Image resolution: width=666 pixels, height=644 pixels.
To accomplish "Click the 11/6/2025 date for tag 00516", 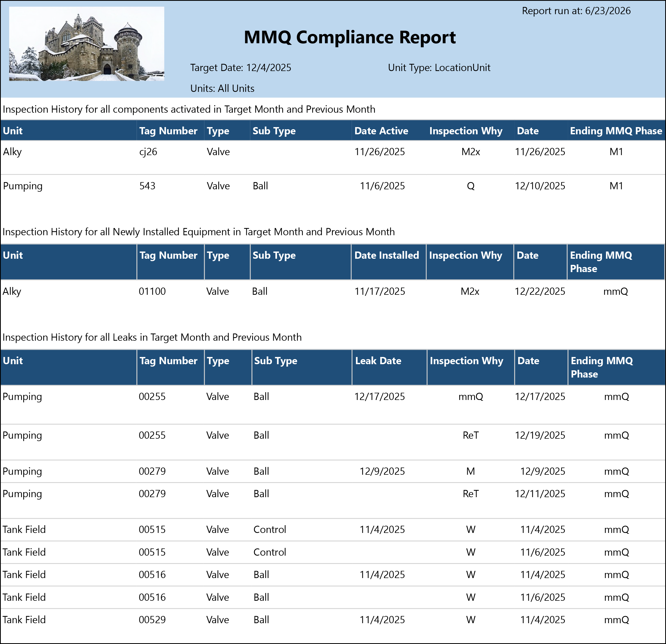I will coord(543,597).
